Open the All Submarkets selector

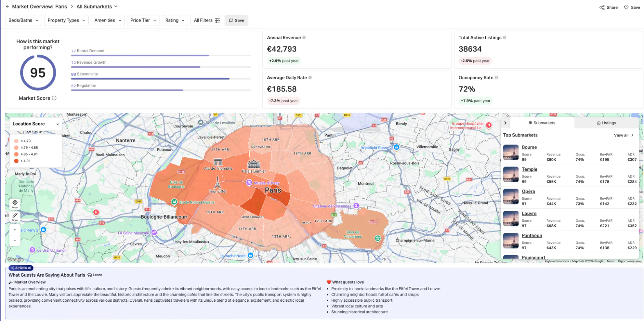(97, 6)
